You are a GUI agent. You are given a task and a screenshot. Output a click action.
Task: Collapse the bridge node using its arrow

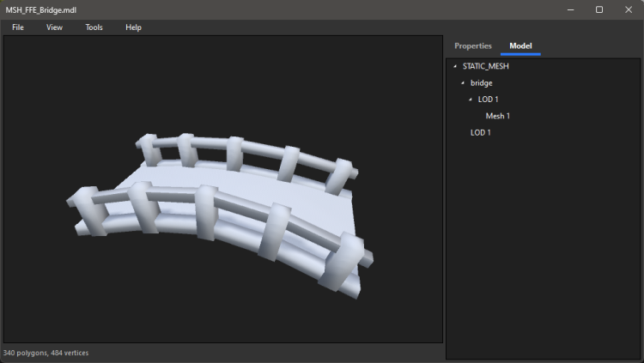point(463,83)
